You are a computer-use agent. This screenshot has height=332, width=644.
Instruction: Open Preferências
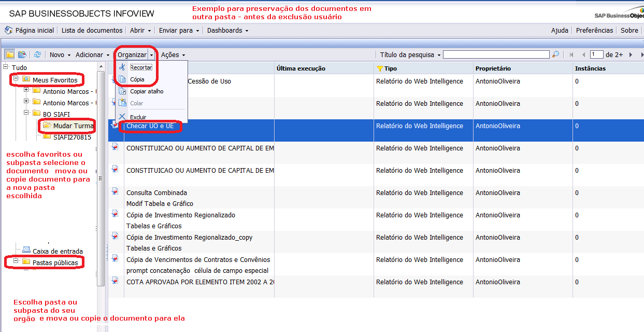594,31
